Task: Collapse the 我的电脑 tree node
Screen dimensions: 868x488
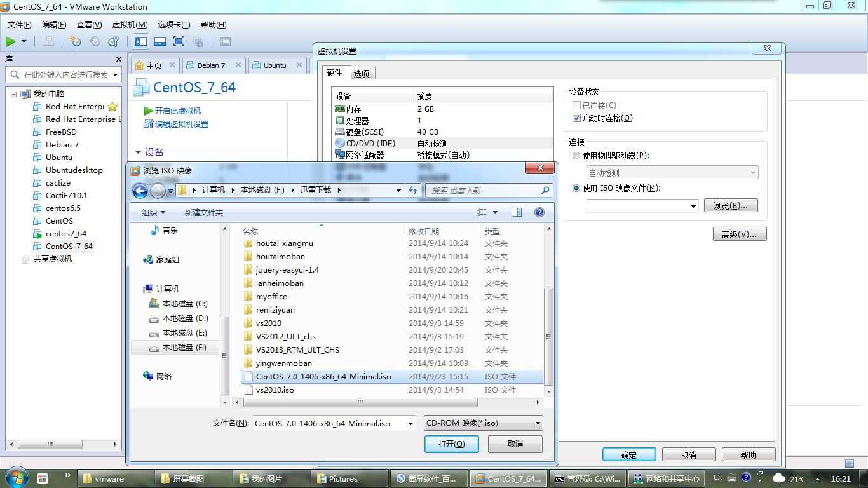Action: [13, 94]
